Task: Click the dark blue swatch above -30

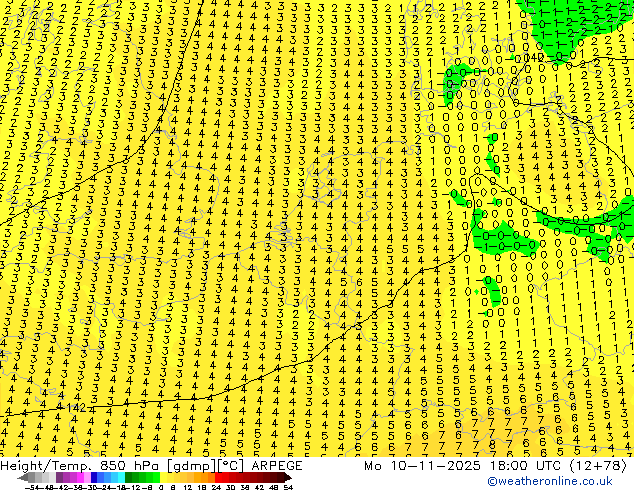Action: [94, 478]
